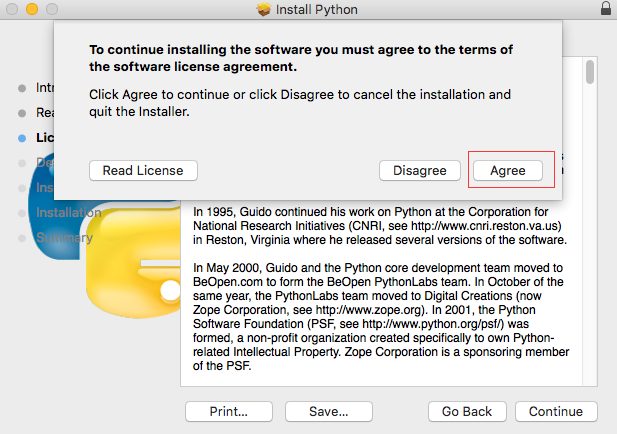This screenshot has height=434, width=617.
Task: Click the Save... button
Action: (329, 411)
